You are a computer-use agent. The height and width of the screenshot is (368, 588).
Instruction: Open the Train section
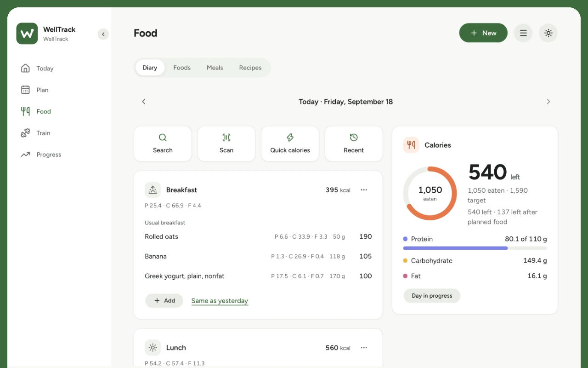click(x=60, y=133)
